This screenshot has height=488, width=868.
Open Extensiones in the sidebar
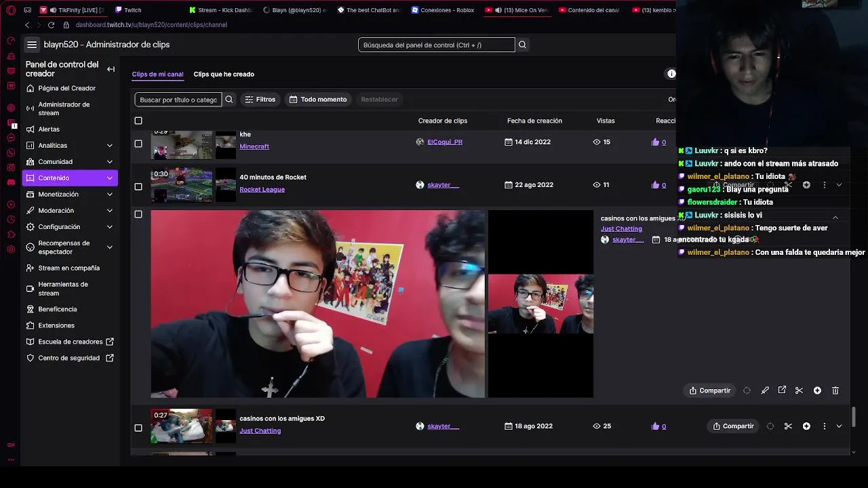[x=56, y=325]
